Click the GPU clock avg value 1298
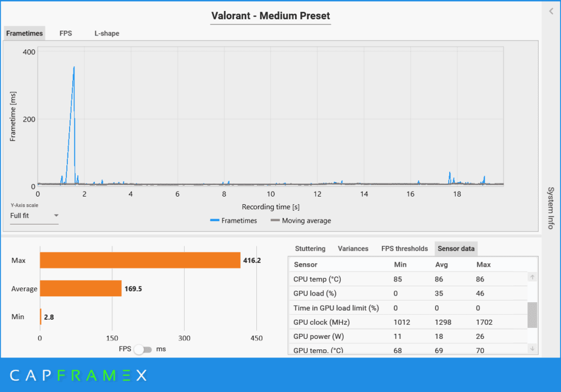 443,322
